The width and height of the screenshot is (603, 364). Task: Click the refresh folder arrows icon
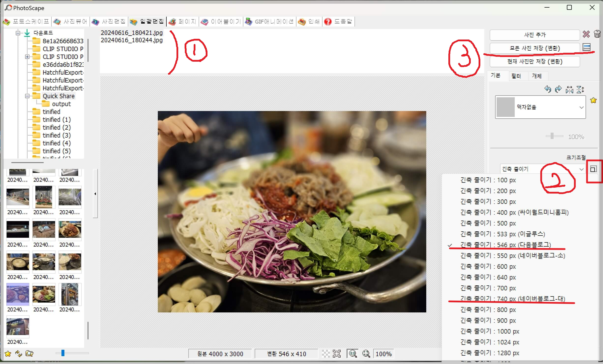(18, 353)
